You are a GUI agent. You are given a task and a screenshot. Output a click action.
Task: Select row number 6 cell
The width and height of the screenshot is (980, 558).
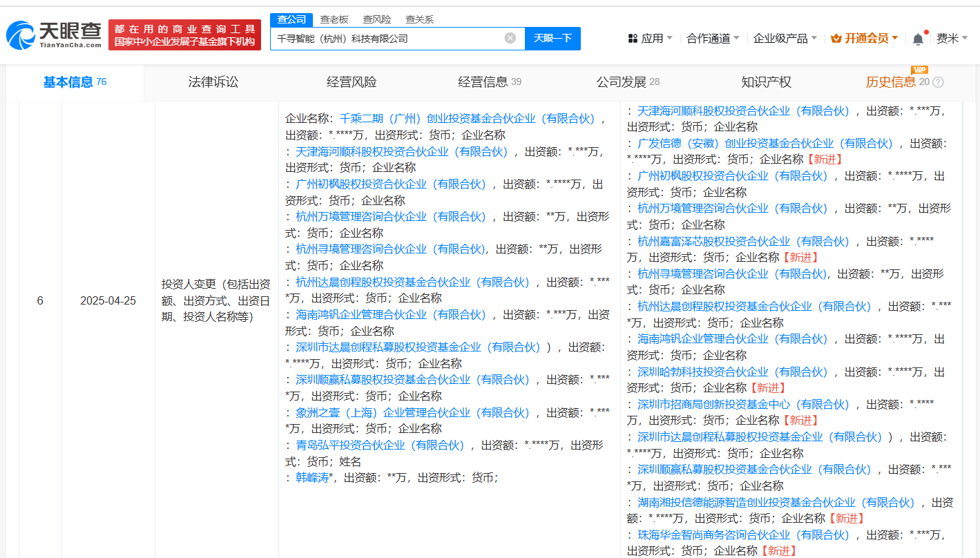(x=40, y=301)
